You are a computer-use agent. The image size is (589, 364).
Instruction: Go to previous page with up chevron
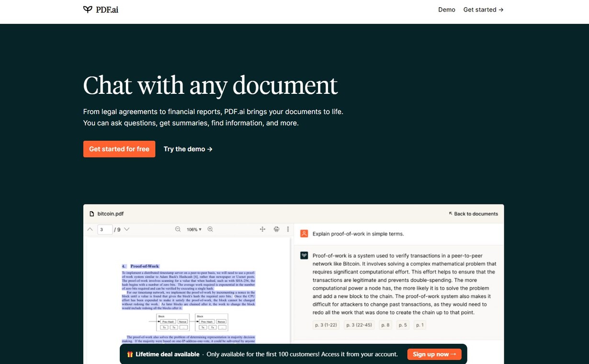90,229
